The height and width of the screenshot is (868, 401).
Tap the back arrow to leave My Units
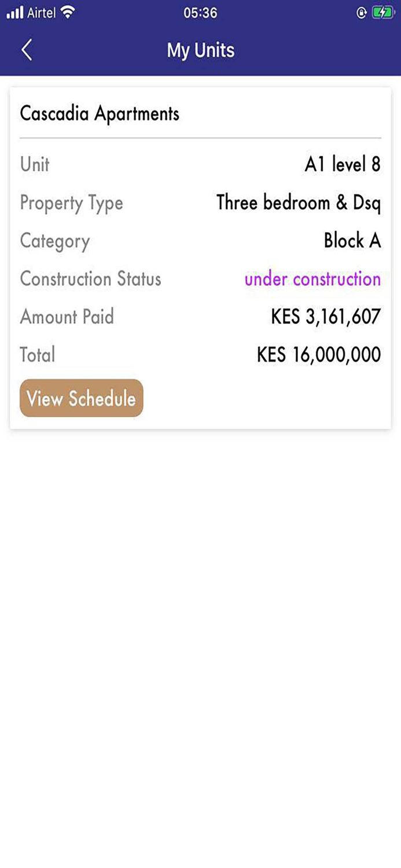point(26,50)
